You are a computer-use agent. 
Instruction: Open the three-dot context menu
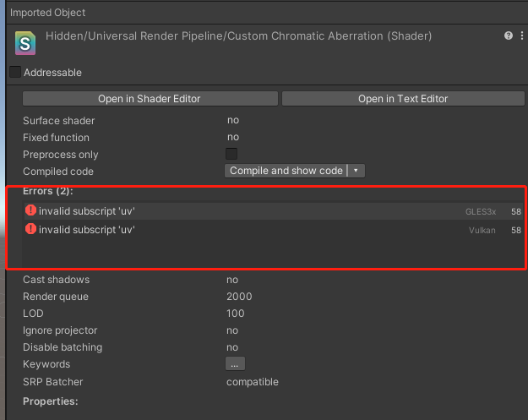[x=520, y=36]
